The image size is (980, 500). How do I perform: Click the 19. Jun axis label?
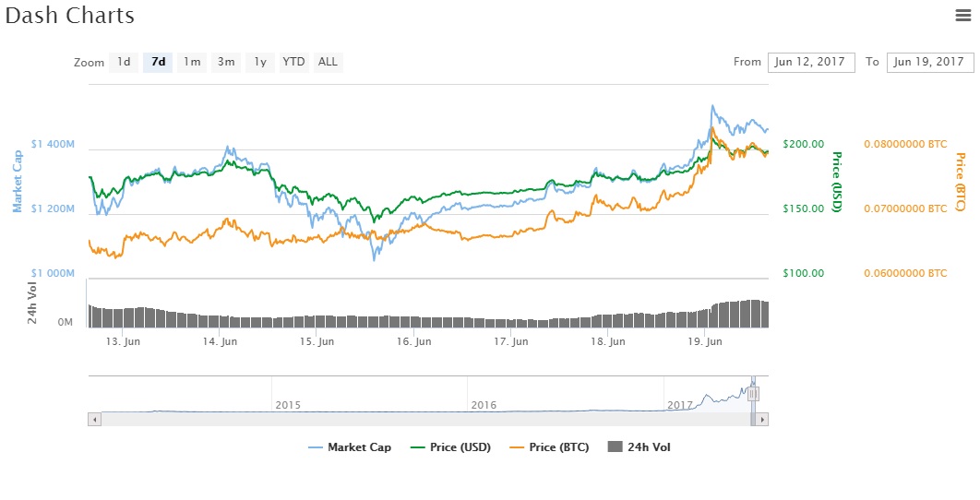pyautogui.click(x=705, y=341)
